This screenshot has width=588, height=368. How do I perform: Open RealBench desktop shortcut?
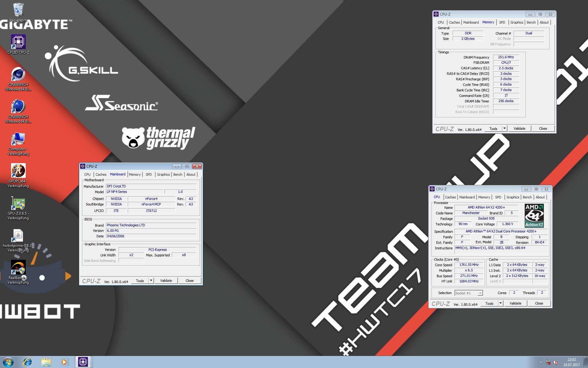point(18,272)
